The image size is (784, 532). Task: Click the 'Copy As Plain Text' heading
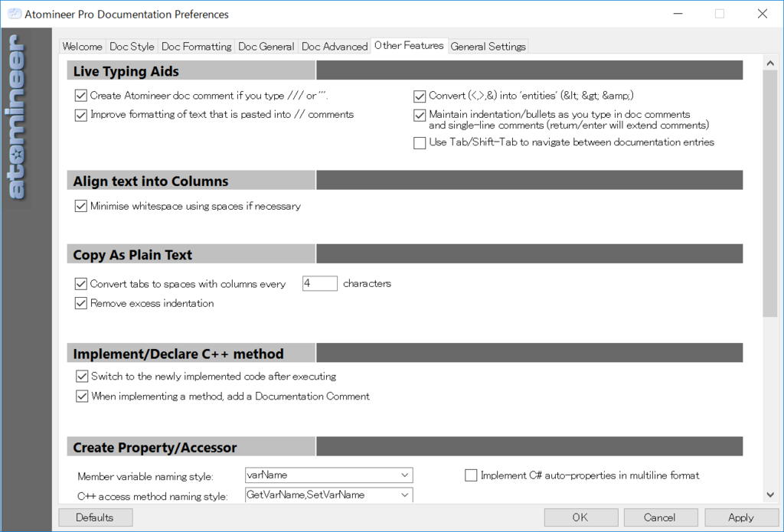pos(132,255)
